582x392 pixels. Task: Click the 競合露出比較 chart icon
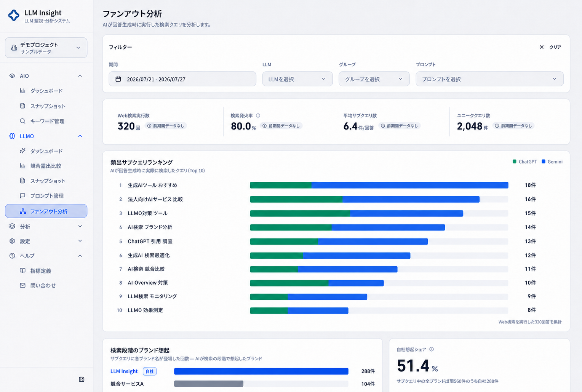pyautogui.click(x=22, y=166)
